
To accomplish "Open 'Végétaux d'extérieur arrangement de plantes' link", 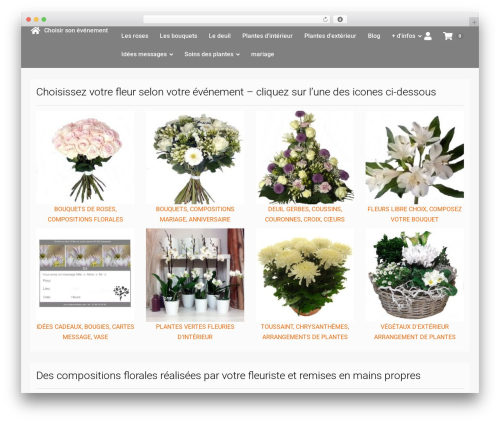I will click(x=414, y=332).
